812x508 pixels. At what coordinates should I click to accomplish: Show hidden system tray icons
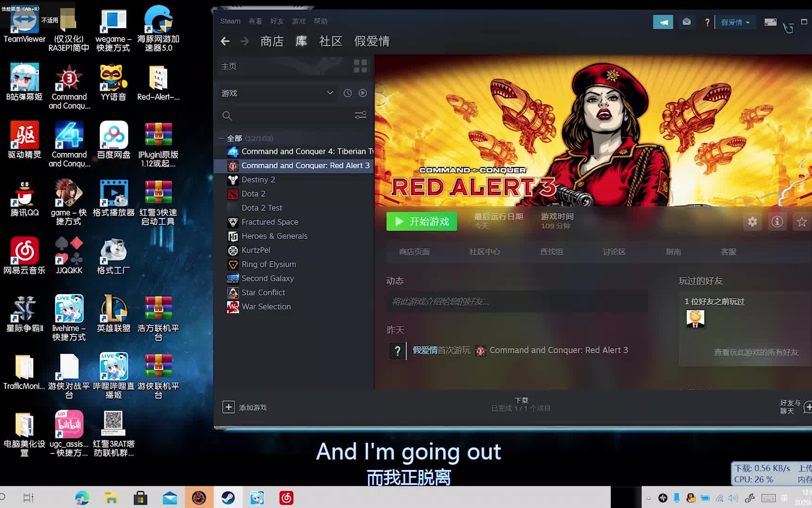648,498
